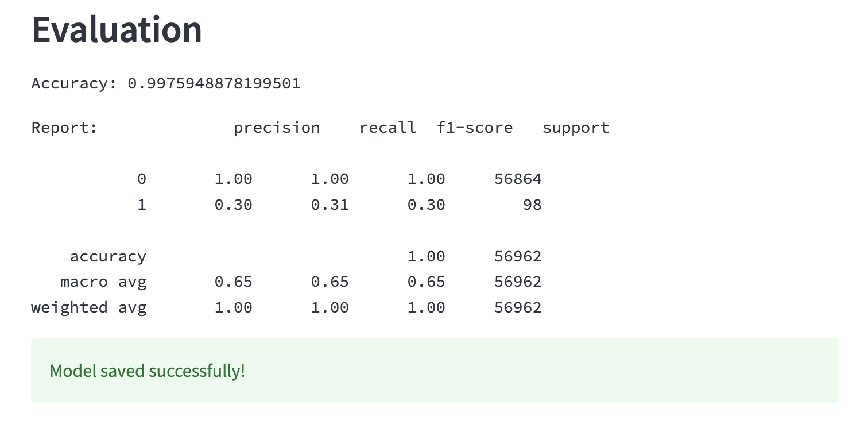The width and height of the screenshot is (868, 424).
Task: Select the recall column header
Action: (387, 128)
